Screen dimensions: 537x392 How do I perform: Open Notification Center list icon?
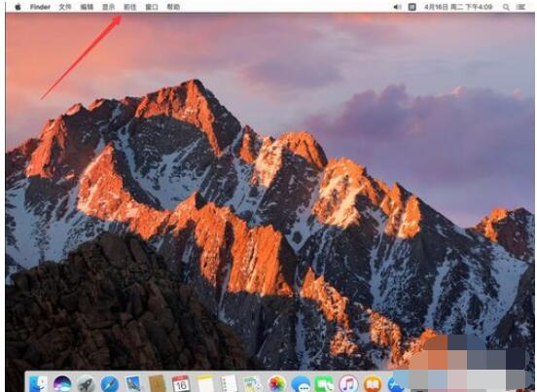(x=521, y=7)
